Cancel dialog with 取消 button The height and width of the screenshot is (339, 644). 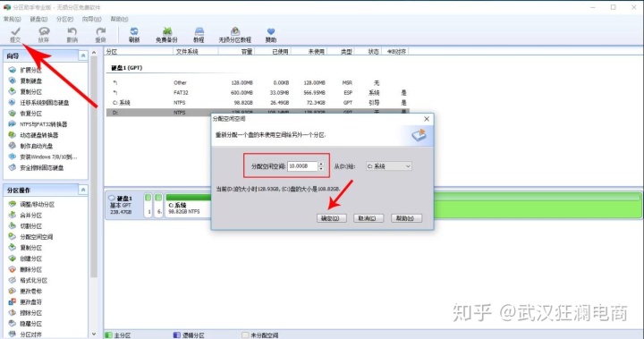[x=369, y=218]
